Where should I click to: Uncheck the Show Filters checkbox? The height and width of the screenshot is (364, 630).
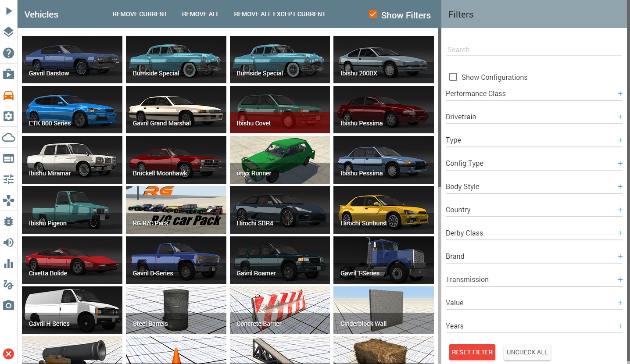click(373, 14)
